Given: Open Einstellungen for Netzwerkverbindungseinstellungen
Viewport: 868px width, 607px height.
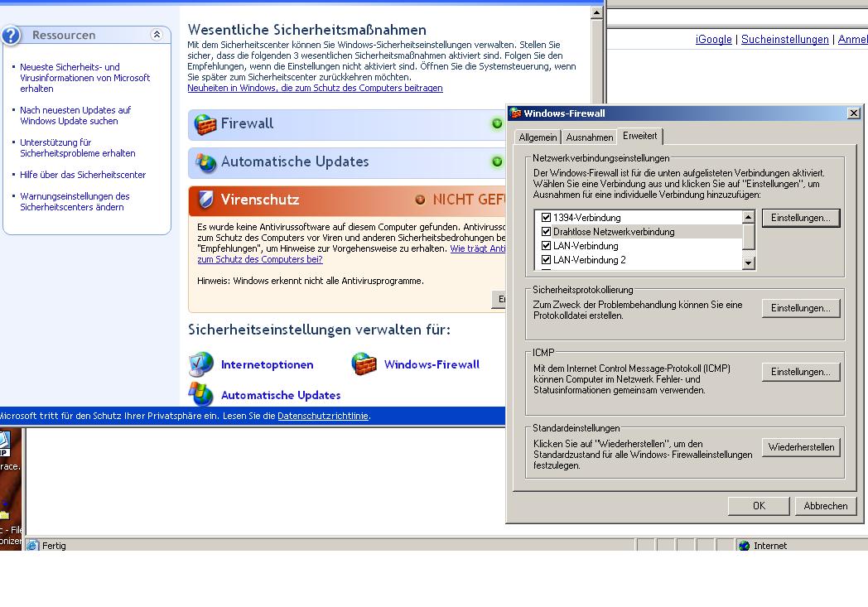Looking at the screenshot, I should [800, 218].
